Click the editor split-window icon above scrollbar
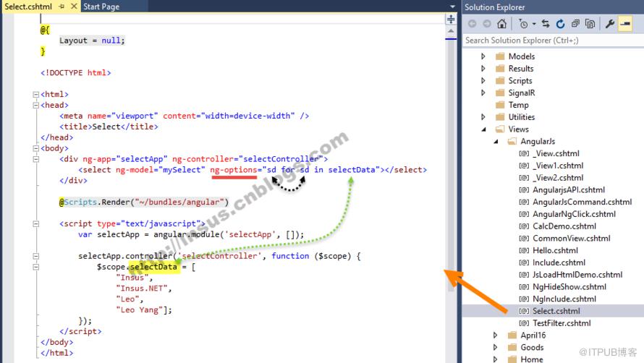 [x=451, y=19]
